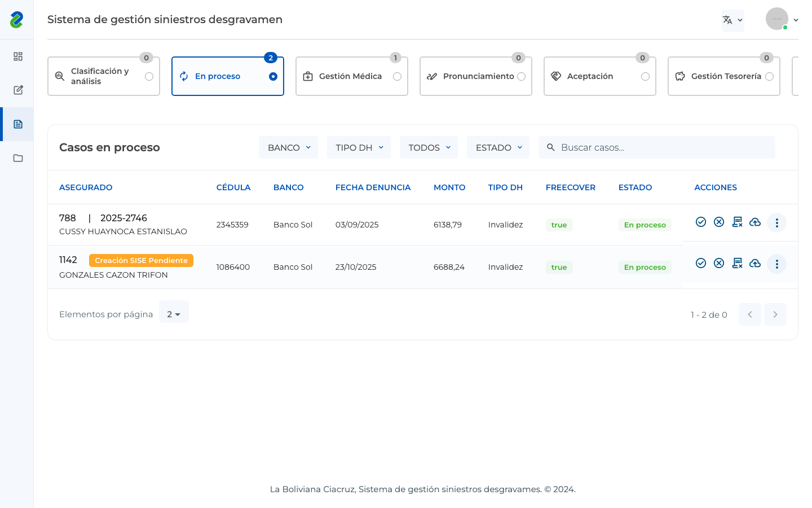Expand the TIPO DH filter dropdown

tap(359, 147)
